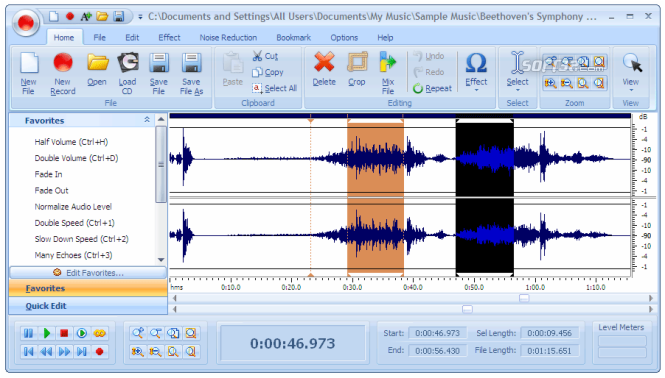Click floppy save icon in quick access toolbar
Image resolution: width=665 pixels, height=378 pixels.
click(118, 17)
